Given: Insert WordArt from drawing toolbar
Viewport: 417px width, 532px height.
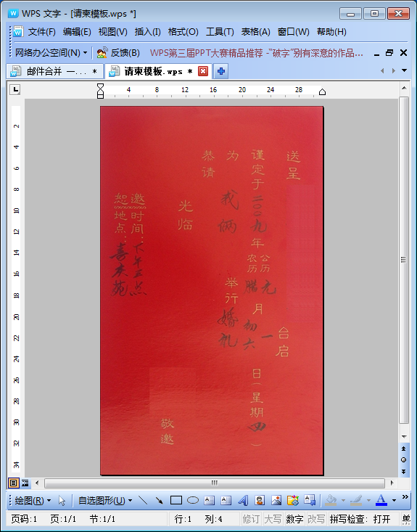Looking at the screenshot, I should coord(243,500).
